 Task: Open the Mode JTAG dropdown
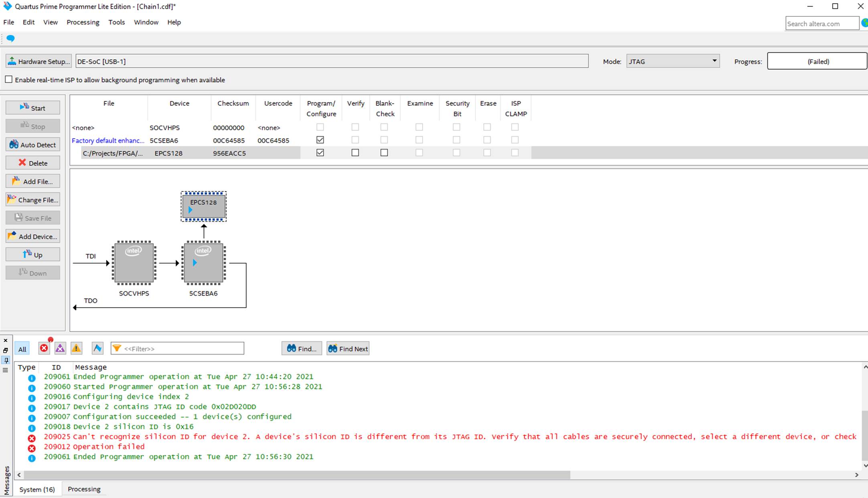click(x=673, y=61)
